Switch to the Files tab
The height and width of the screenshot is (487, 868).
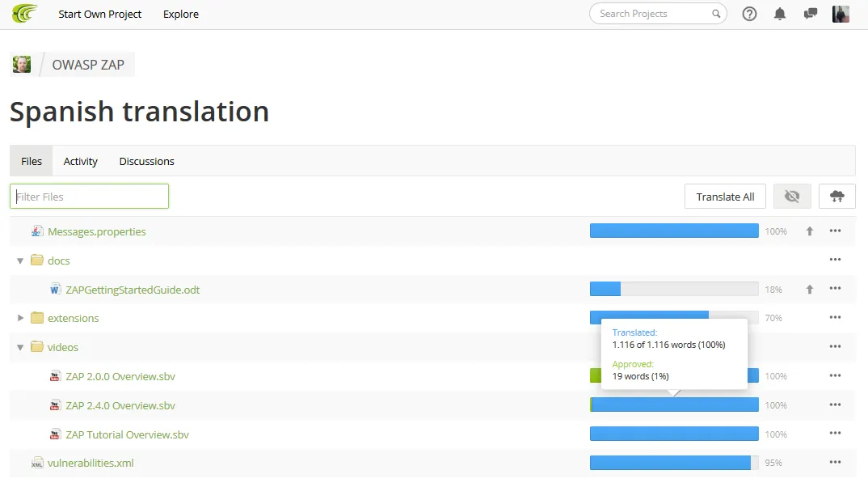point(32,161)
